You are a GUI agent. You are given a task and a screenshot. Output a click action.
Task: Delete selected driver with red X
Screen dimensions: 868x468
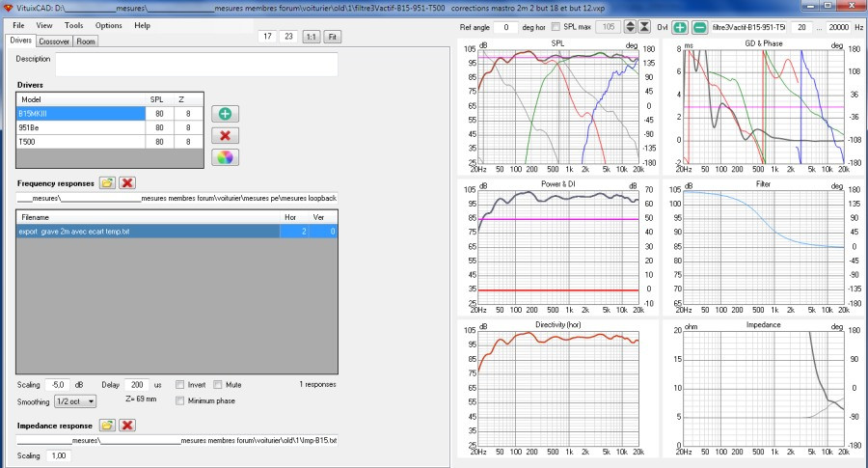225,136
